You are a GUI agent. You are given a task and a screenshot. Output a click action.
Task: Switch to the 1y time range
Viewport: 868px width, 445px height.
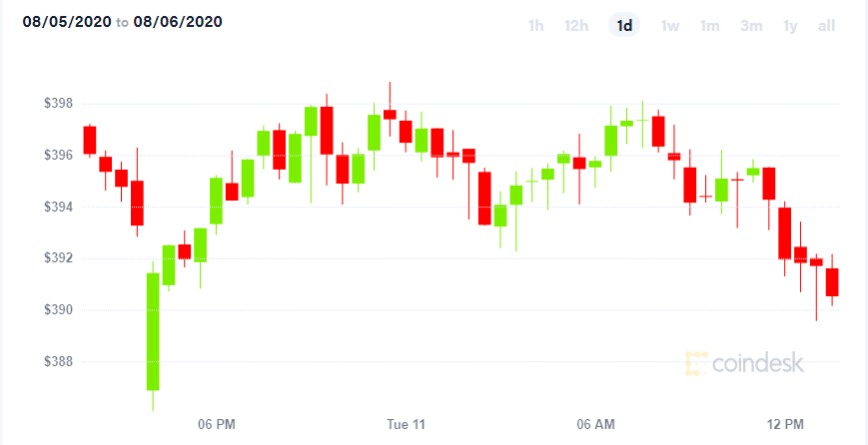click(x=790, y=25)
